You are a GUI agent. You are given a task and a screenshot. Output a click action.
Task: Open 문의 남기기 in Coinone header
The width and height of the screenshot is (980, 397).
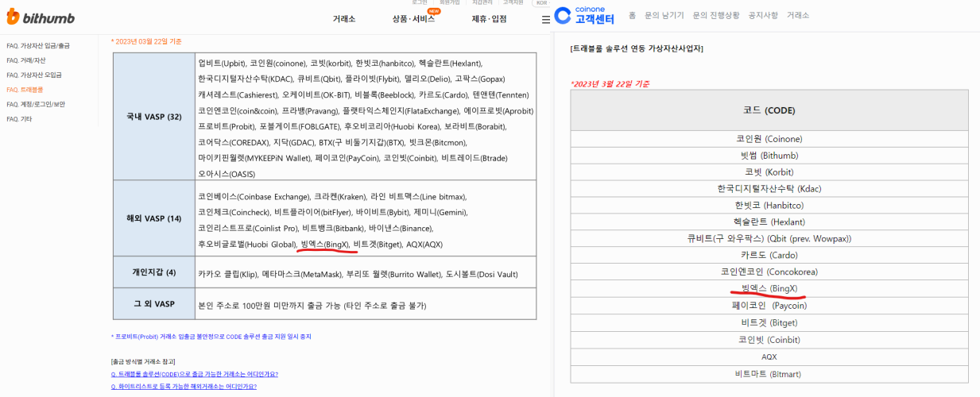[664, 15]
